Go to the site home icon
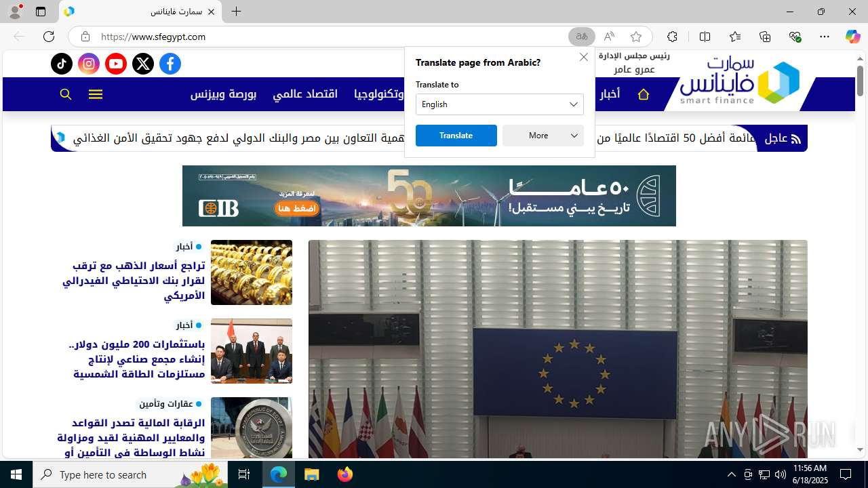 pos(644,94)
